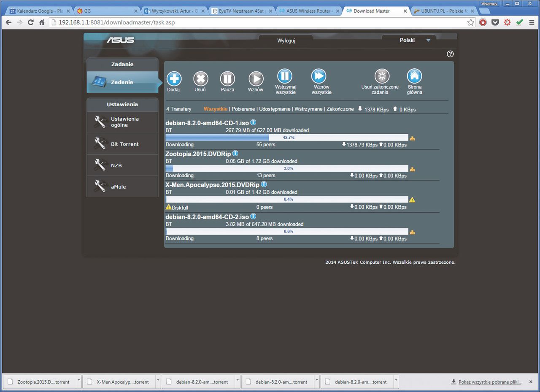The image size is (540, 392).
Task: Select Zadanie in the sidebar
Action: point(122,82)
